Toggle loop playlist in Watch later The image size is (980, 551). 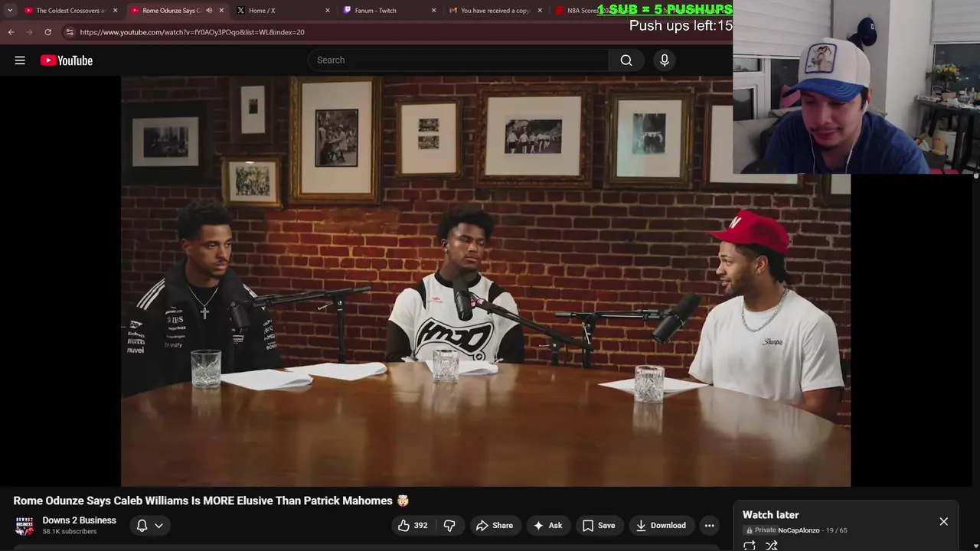pos(750,546)
